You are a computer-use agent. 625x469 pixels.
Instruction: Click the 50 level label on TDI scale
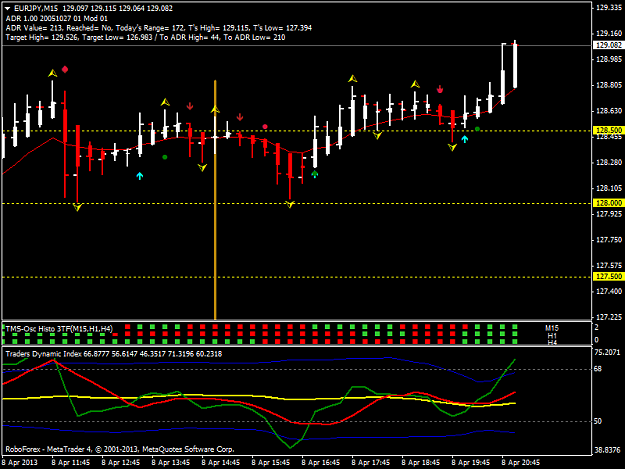point(598,421)
